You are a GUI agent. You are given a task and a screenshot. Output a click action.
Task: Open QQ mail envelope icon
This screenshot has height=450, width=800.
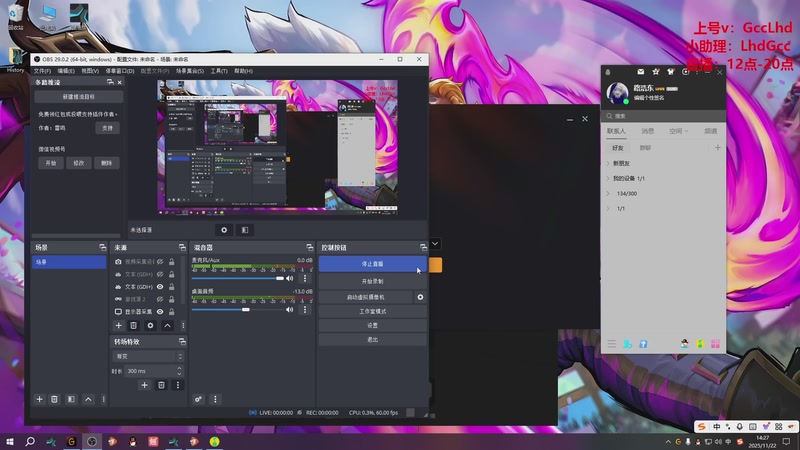pos(641,72)
